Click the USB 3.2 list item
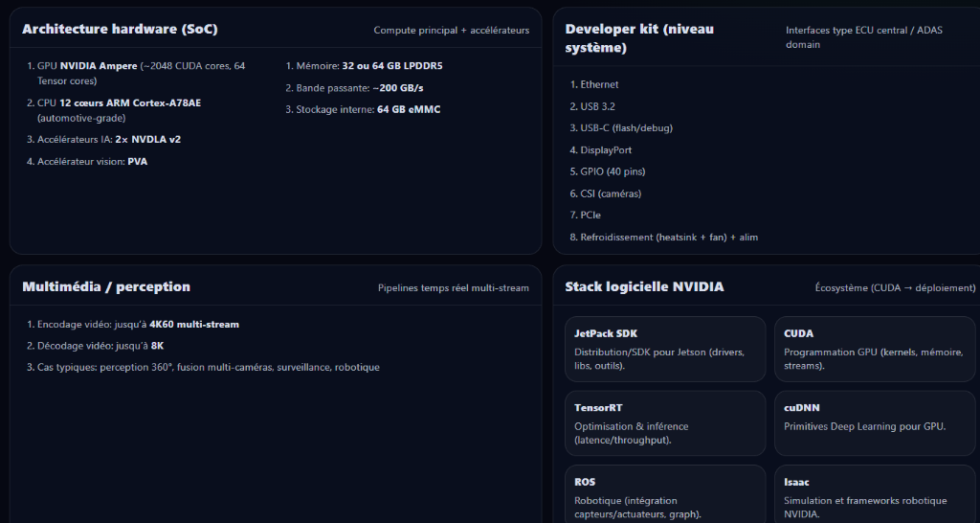This screenshot has height=523, width=980. pos(592,106)
